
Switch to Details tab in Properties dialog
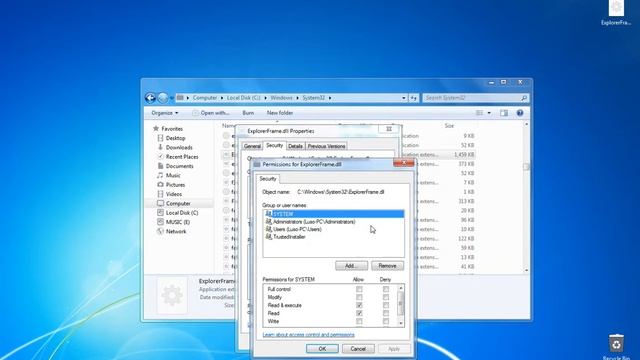tap(295, 146)
